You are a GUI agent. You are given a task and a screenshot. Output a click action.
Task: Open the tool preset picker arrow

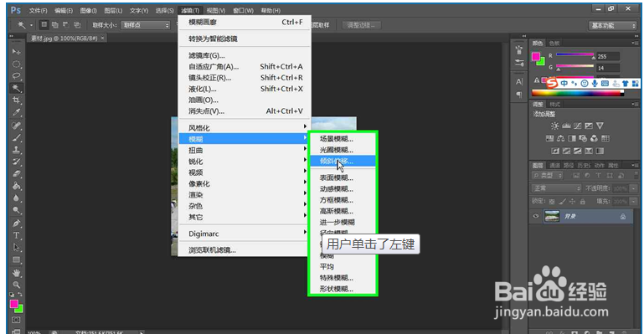click(31, 25)
